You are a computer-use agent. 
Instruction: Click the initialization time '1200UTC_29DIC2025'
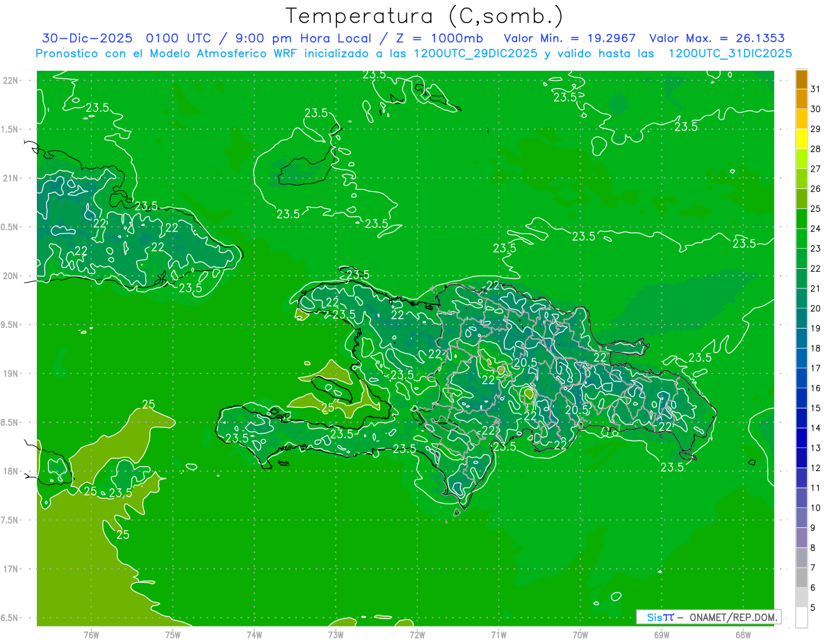click(x=475, y=53)
